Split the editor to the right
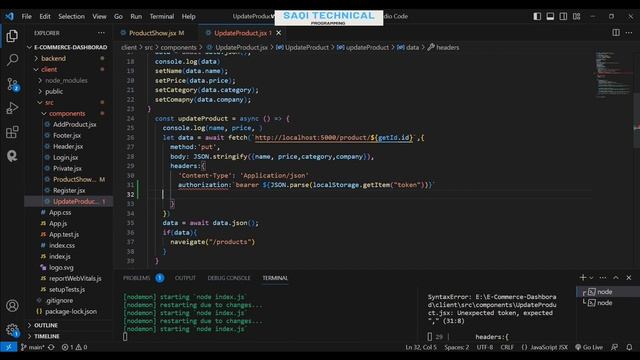The height and width of the screenshot is (360, 640). [616, 33]
